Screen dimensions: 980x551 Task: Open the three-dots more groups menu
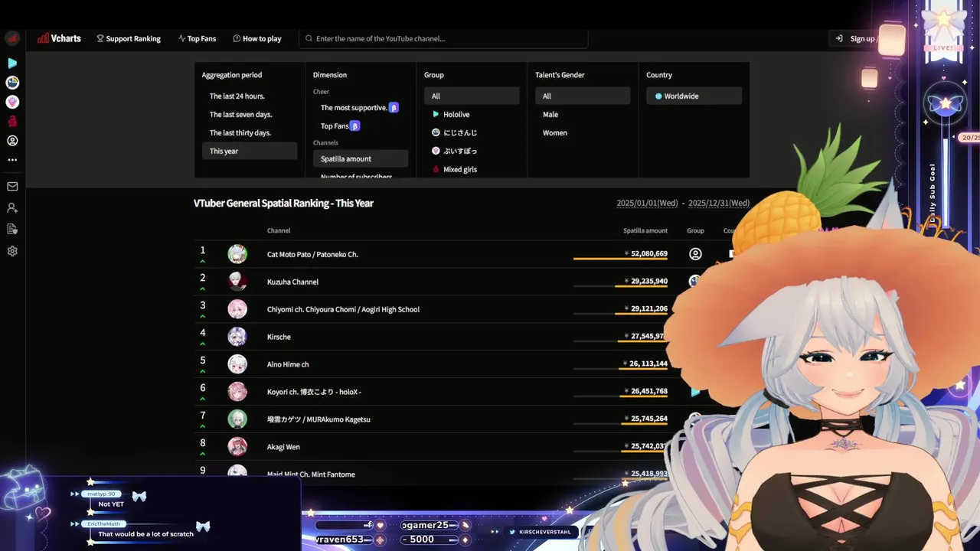(12, 160)
